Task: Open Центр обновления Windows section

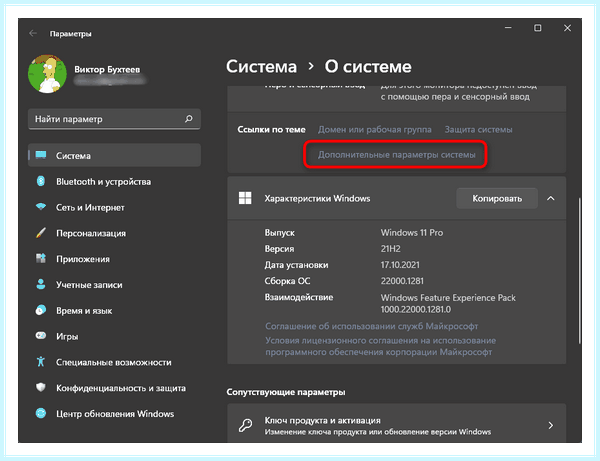Action: point(114,414)
